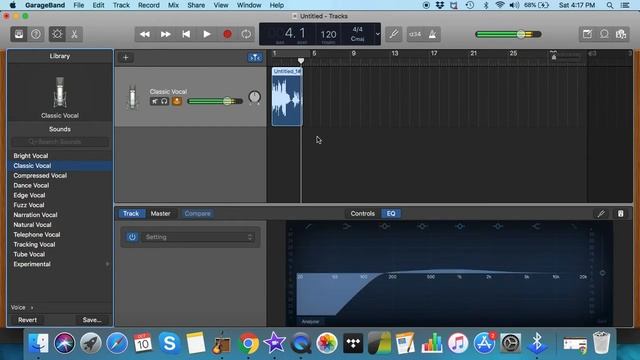Open the Track menu in menu bar
The image size is (640, 360).
coord(121,5)
